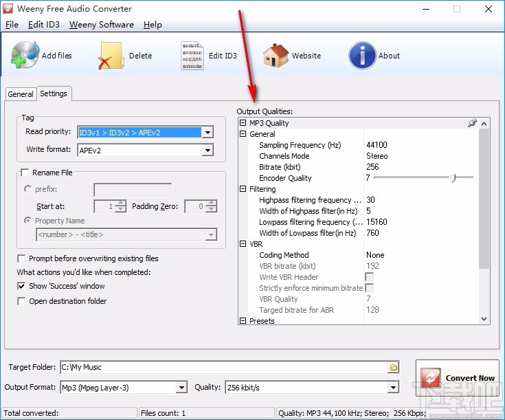This screenshot has width=505, height=420.
Task: Open the Read priority dropdown
Action: pos(207,132)
